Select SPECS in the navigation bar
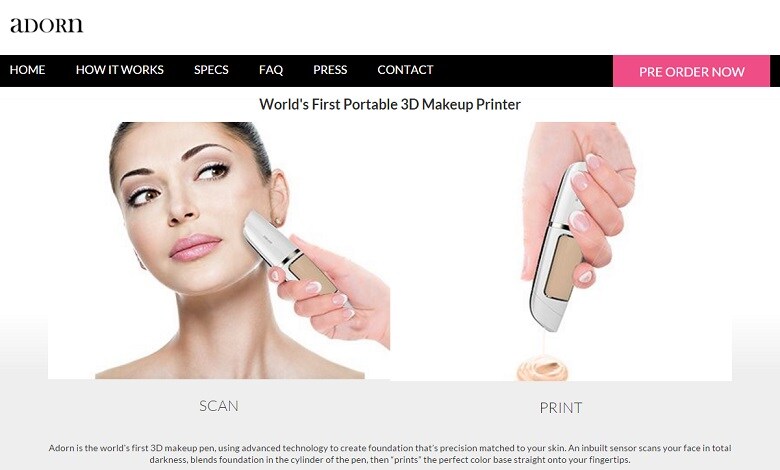Screen dimensions: 780x470 211,70
